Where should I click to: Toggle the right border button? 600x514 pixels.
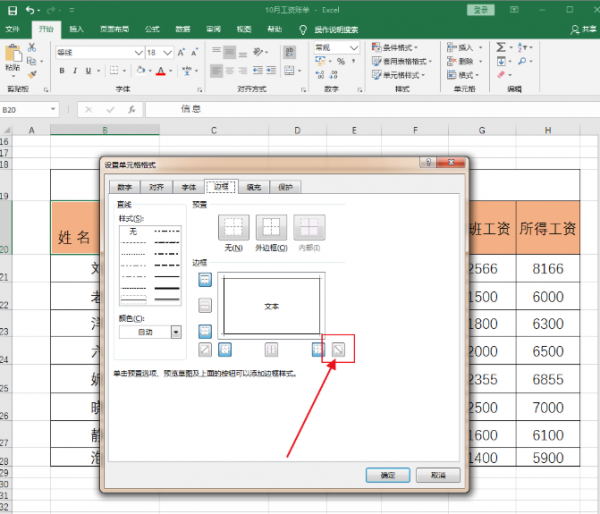tap(318, 349)
